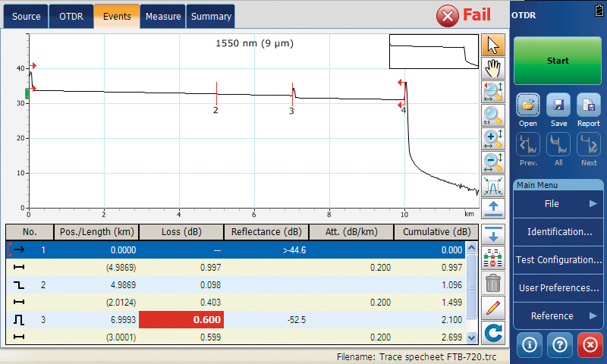Generate a report with Report icon

click(588, 110)
